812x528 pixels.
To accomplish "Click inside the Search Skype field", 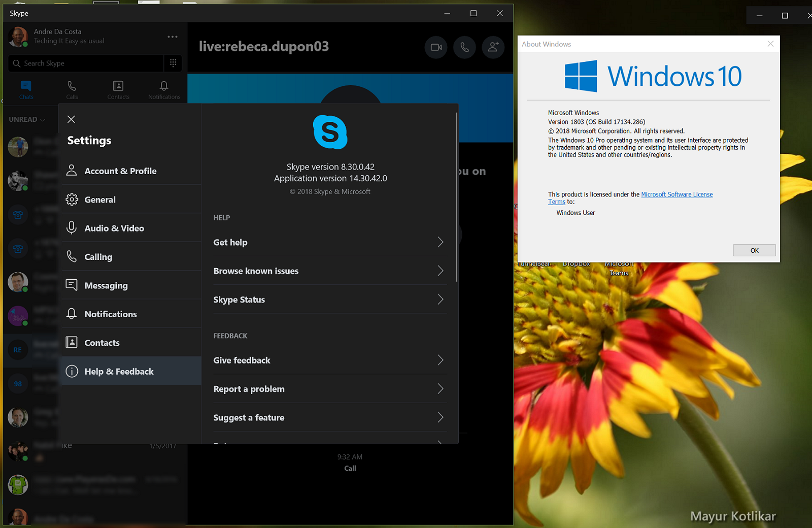I will coord(85,63).
